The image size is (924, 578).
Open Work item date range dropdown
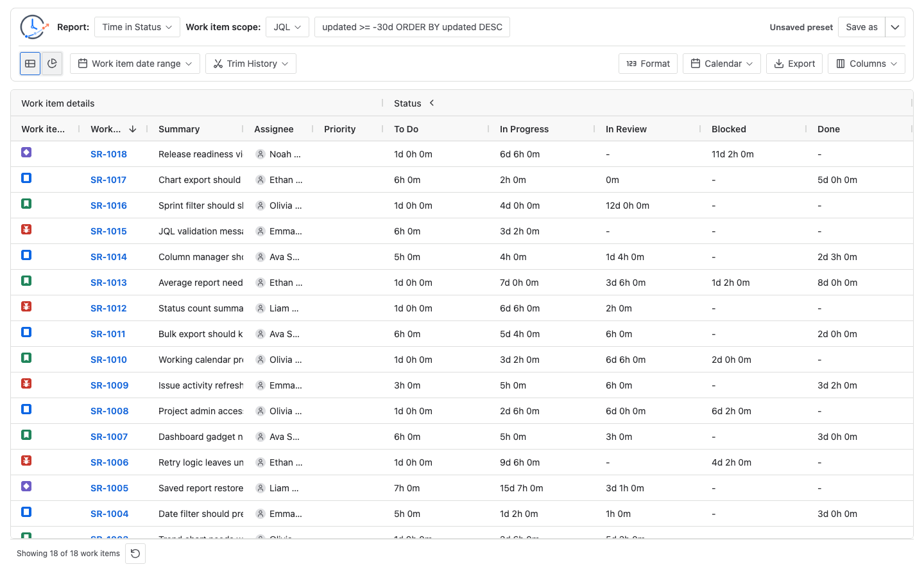click(x=135, y=64)
